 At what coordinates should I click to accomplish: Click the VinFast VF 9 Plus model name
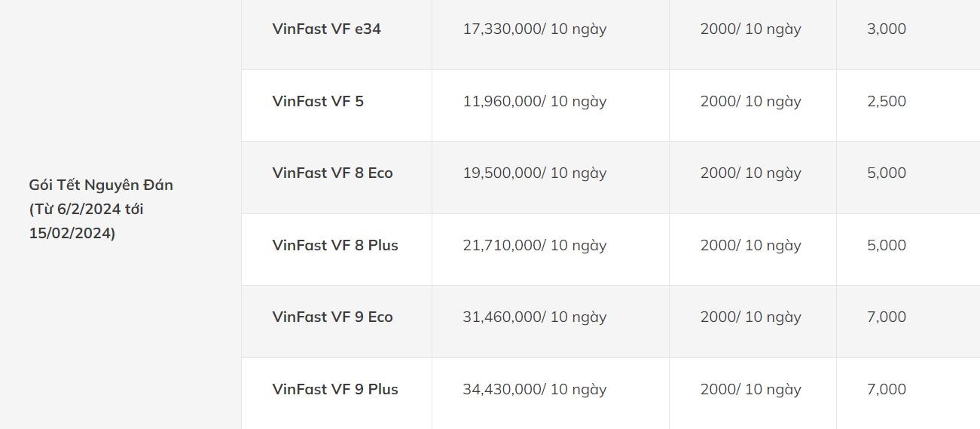pos(335,389)
